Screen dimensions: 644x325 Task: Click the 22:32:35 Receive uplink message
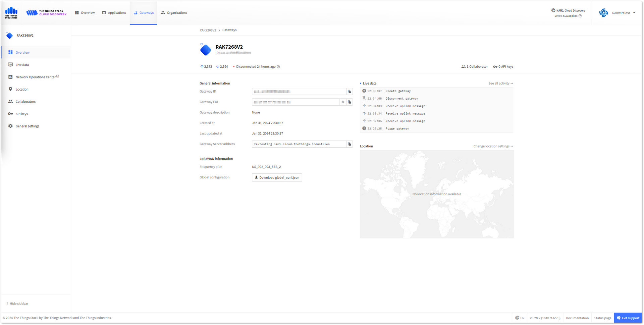437,121
